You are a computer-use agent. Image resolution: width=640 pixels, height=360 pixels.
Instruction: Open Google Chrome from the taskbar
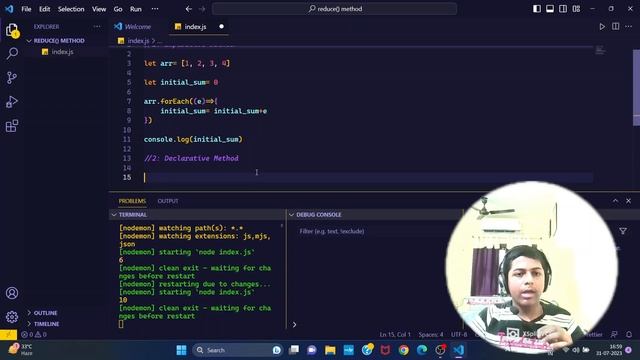pos(404,350)
